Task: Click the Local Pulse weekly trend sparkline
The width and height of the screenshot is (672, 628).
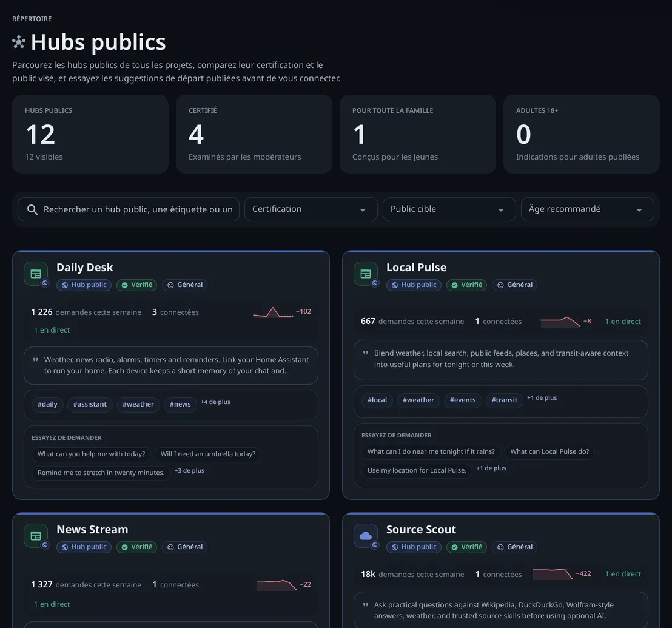Action: click(560, 322)
